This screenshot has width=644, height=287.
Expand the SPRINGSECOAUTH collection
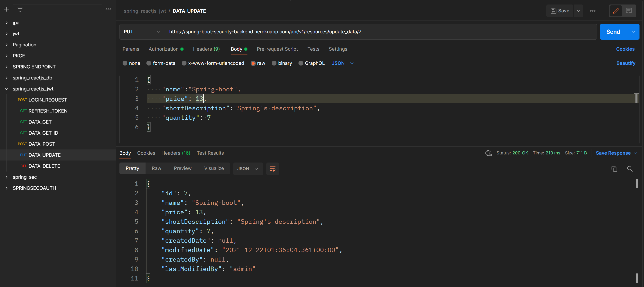(x=7, y=188)
